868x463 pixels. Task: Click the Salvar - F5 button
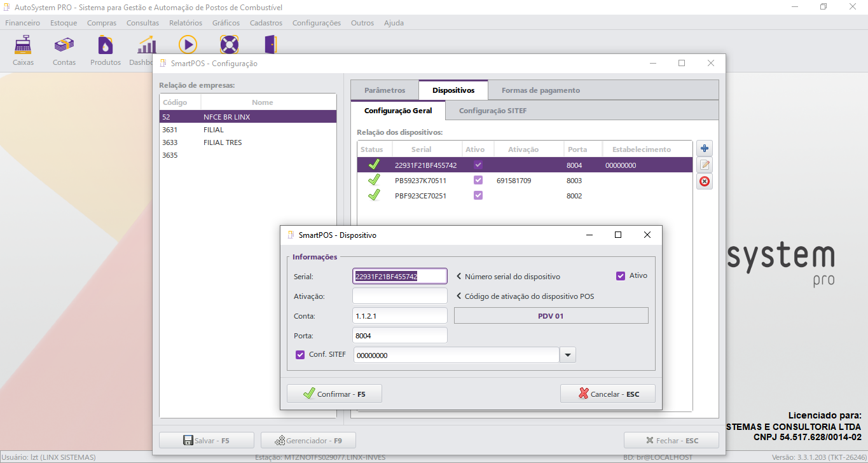207,440
